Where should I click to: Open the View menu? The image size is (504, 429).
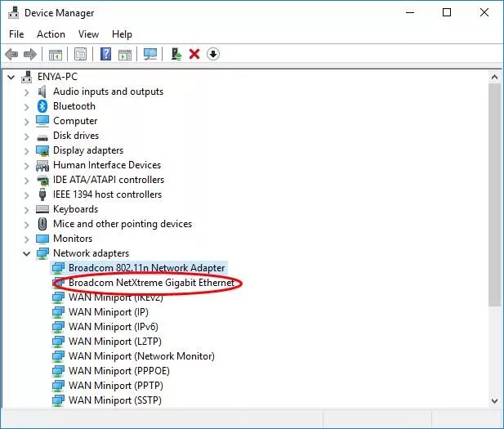(x=88, y=34)
